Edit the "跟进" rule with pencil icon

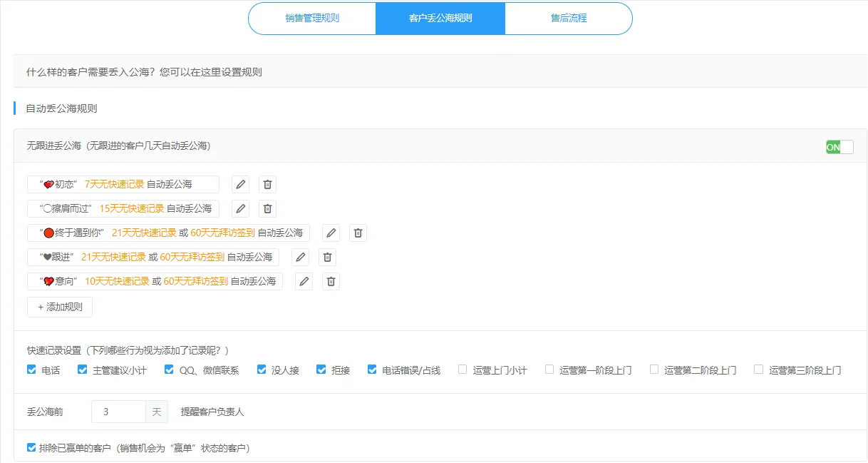pos(299,257)
